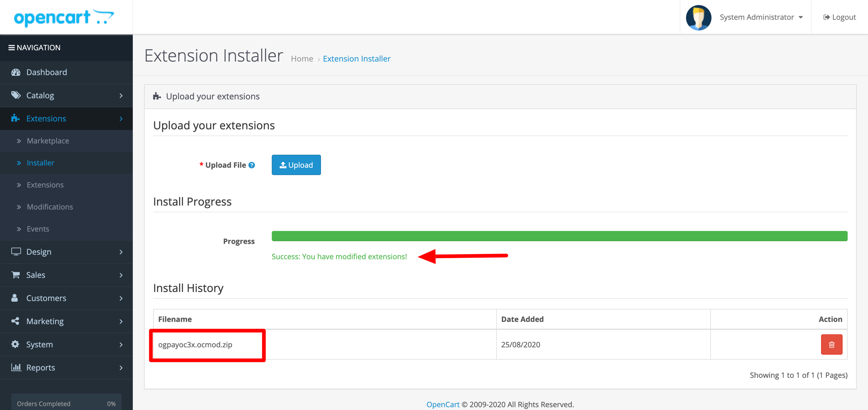The image size is (868, 410).
Task: Expand the Catalog menu chevron
Action: tap(121, 96)
